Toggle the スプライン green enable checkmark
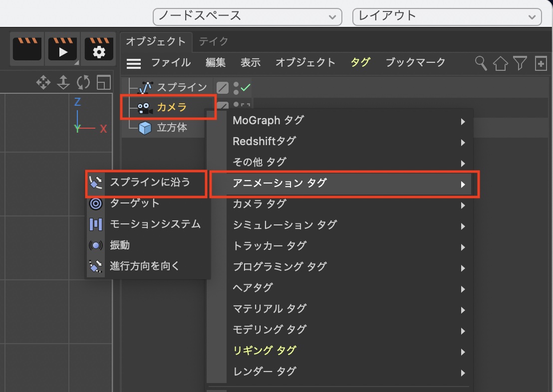The image size is (553, 392). coord(246,88)
